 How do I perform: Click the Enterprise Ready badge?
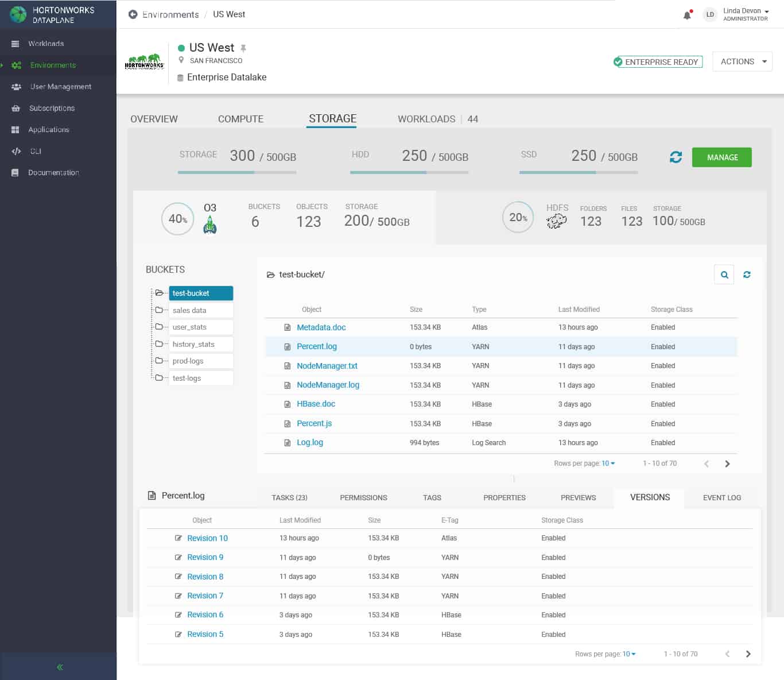tap(658, 61)
